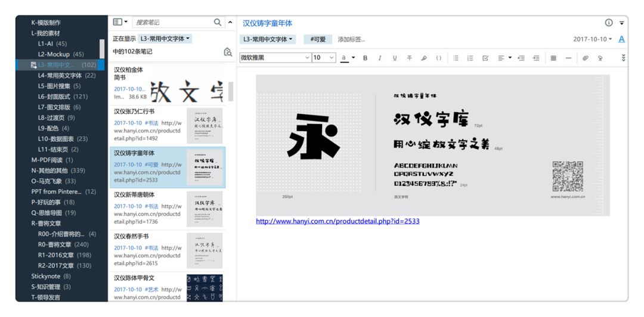This screenshot has height=317, width=644.
Task: Click the #可爱 tag in editor header
Action: [x=318, y=39]
